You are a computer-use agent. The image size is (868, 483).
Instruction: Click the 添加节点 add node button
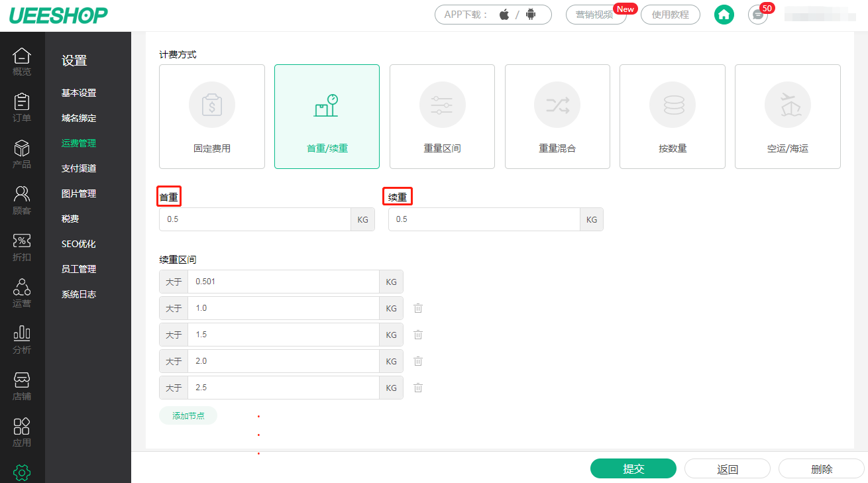tap(188, 415)
